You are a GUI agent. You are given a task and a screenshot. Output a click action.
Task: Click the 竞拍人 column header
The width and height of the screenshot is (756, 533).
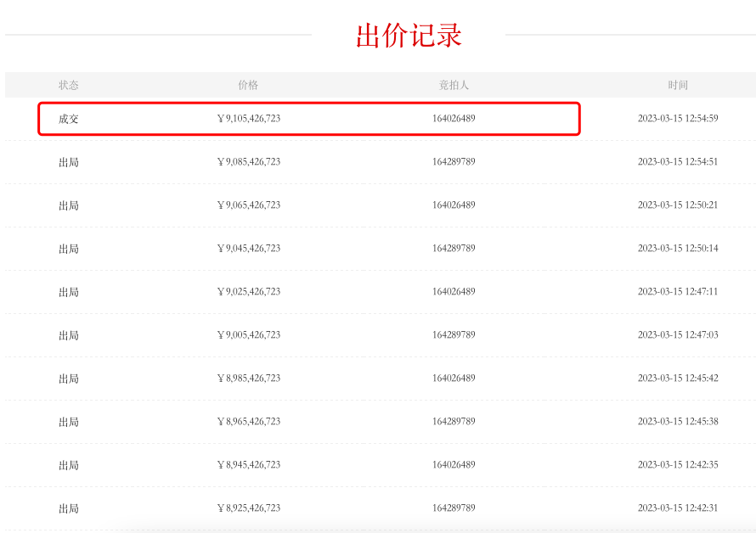[x=454, y=85]
